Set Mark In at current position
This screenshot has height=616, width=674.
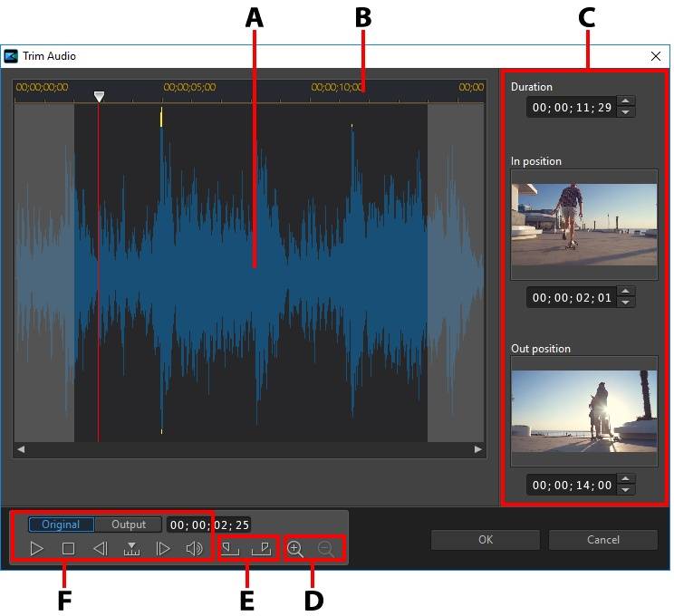point(231,548)
